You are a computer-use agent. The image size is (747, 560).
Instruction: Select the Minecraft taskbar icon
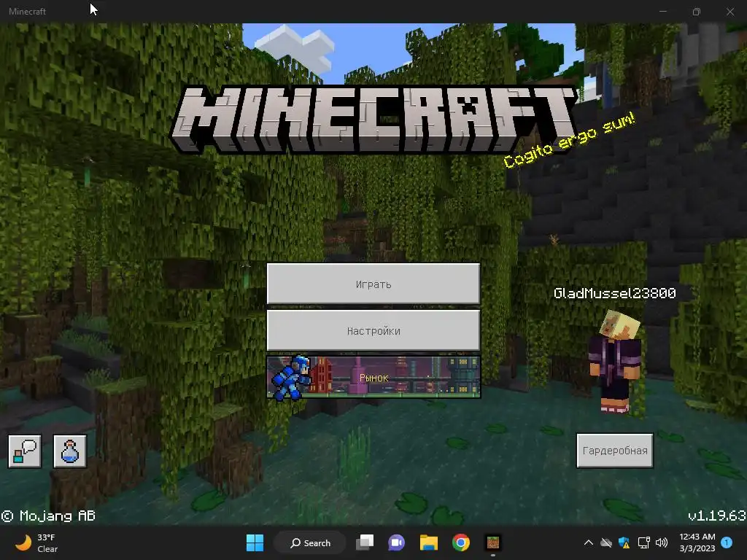492,542
